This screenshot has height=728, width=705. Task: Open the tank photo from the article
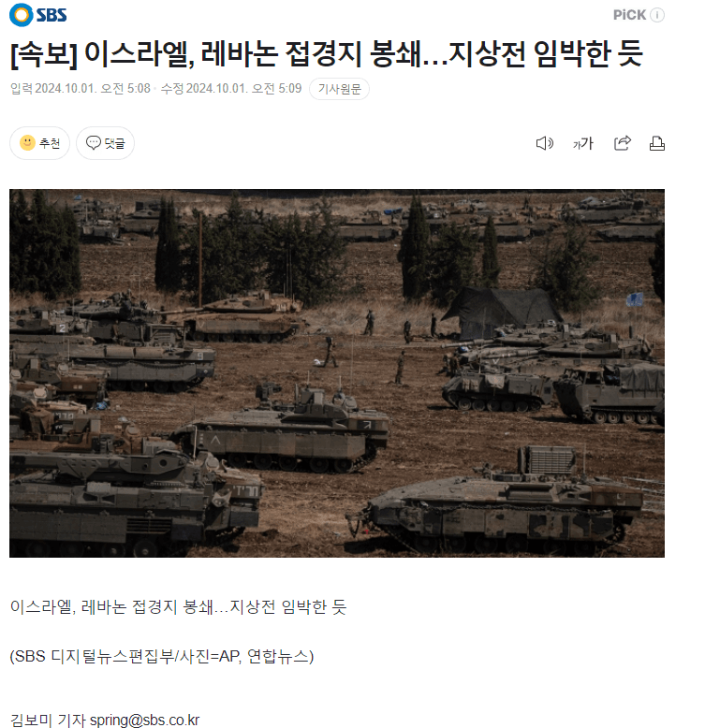click(x=337, y=372)
